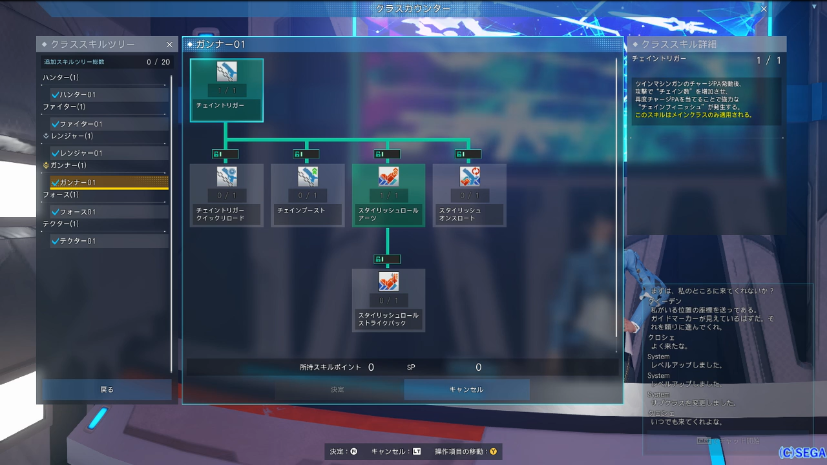Select the チェイントリガー skill icon

pyautogui.click(x=227, y=71)
